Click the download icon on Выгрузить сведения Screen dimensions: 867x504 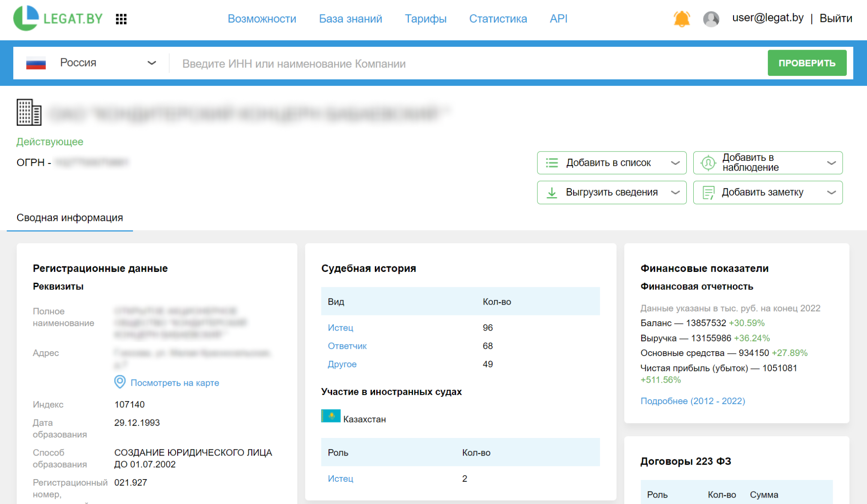pos(552,192)
